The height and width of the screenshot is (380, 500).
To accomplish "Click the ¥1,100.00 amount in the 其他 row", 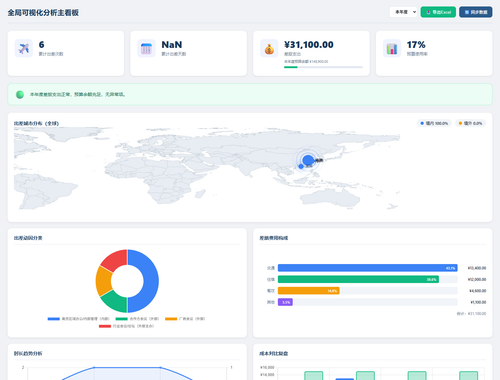I will tap(478, 302).
